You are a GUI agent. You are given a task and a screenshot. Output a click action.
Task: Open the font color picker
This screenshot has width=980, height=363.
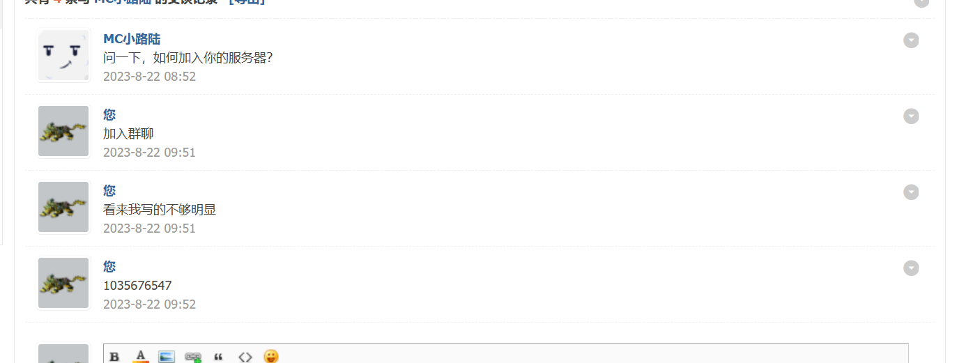(x=141, y=357)
